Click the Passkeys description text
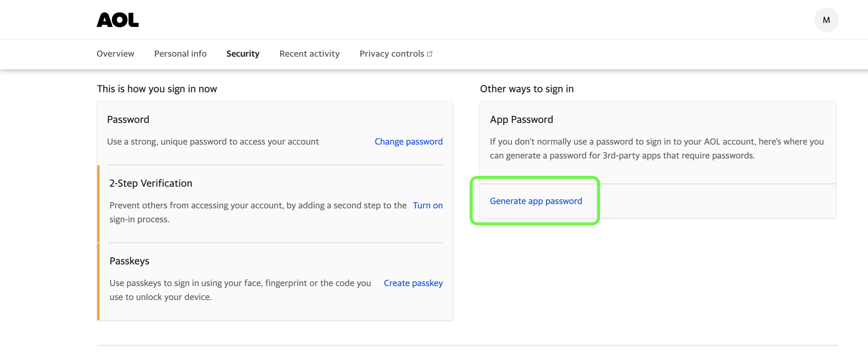Image resolution: width=868 pixels, height=361 pixels. click(240, 290)
